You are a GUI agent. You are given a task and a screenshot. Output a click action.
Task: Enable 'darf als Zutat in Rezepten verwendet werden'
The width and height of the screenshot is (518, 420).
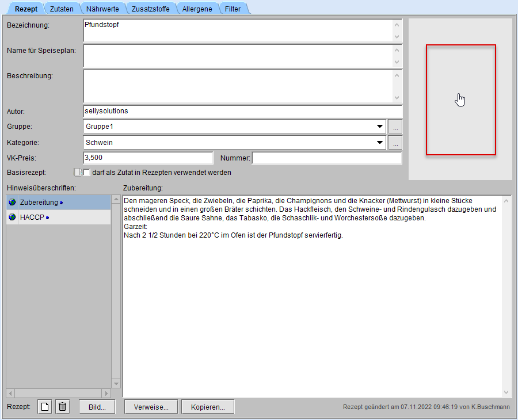(87, 173)
